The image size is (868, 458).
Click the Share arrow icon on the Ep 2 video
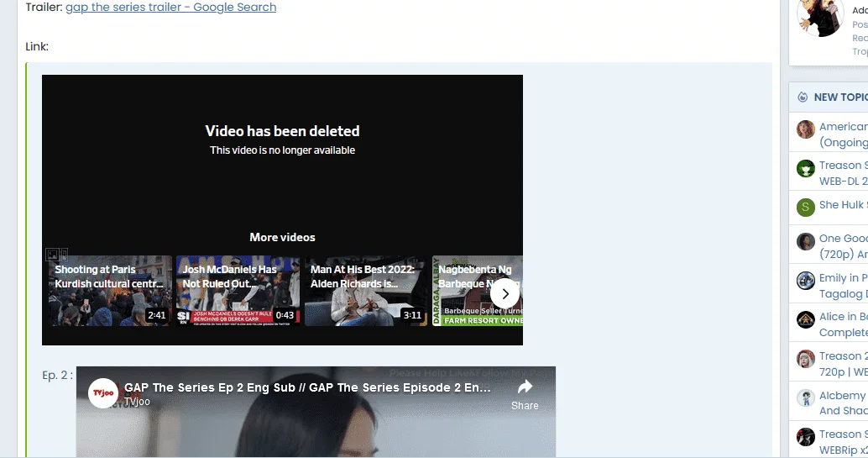tap(525, 387)
